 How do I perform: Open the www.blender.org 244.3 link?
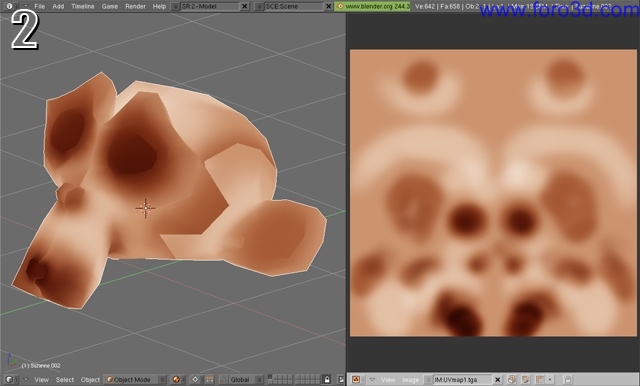pos(373,6)
